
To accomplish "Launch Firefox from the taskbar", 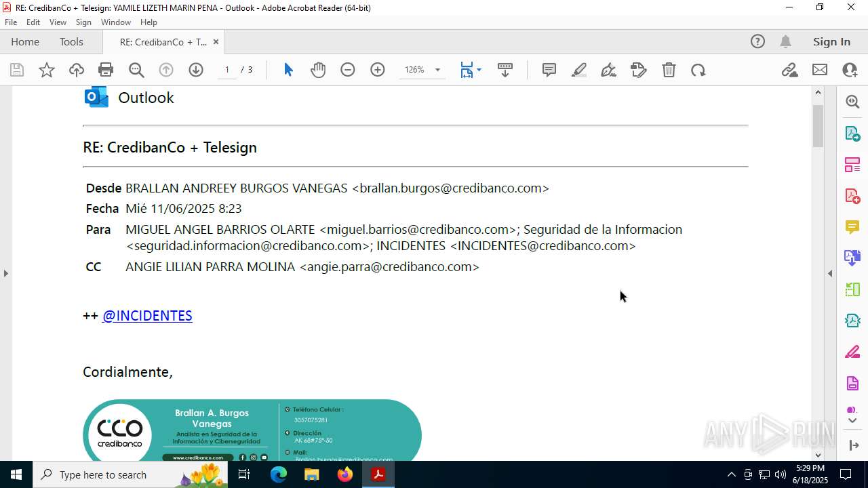I will coord(344,474).
